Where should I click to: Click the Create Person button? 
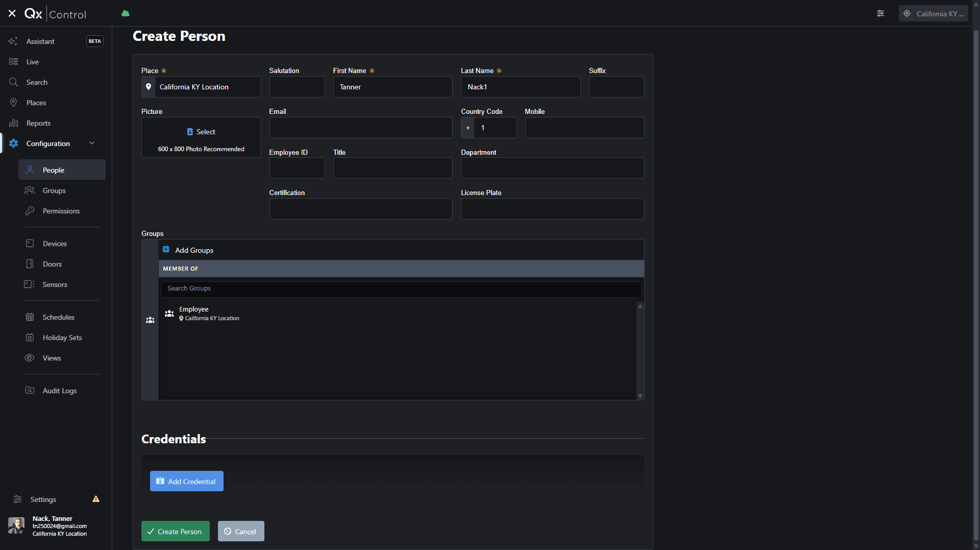pyautogui.click(x=175, y=531)
